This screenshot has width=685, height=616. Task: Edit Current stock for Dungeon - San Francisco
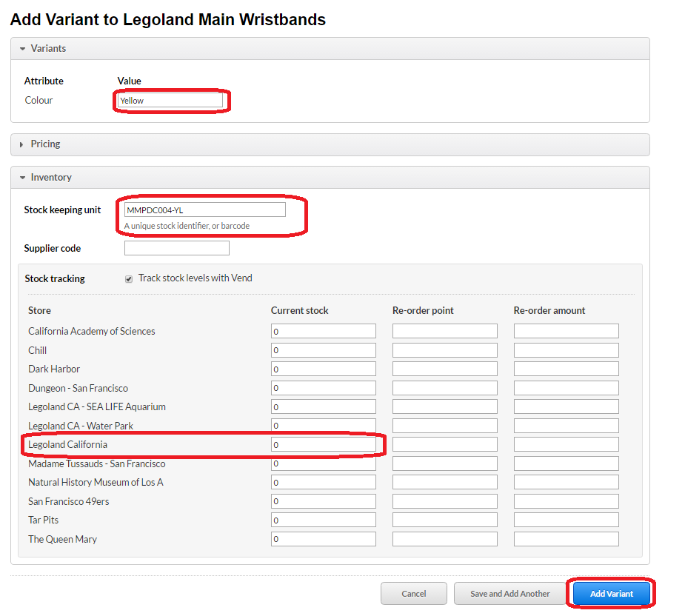pyautogui.click(x=324, y=388)
